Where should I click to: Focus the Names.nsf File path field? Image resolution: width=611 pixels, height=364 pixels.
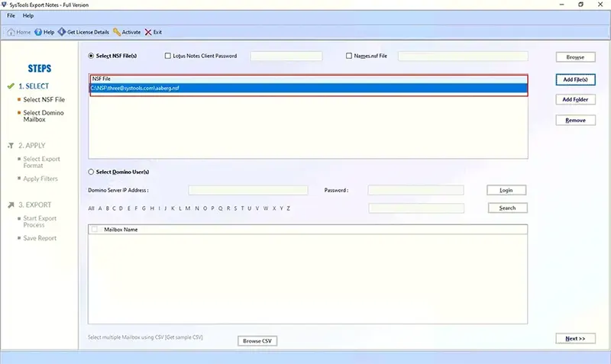click(x=463, y=56)
